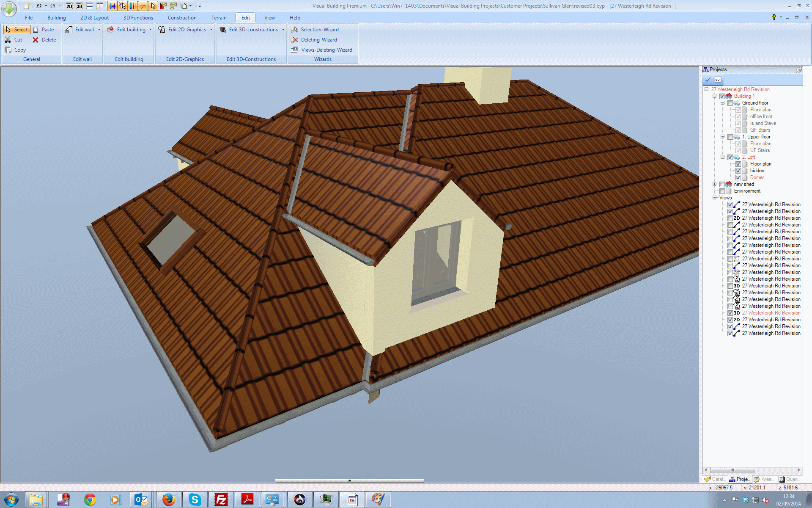Click the Paste button
Viewport: 812px width, 508px height.
(x=47, y=30)
